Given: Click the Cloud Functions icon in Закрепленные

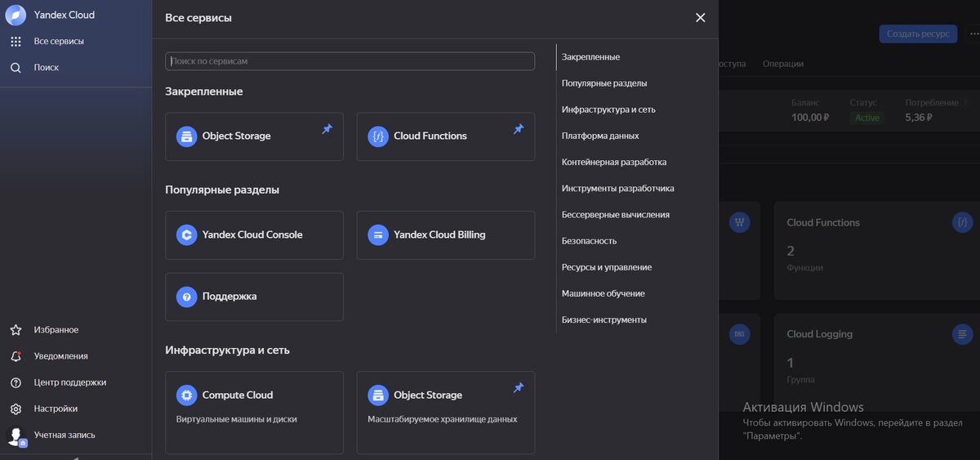Looking at the screenshot, I should tap(378, 136).
